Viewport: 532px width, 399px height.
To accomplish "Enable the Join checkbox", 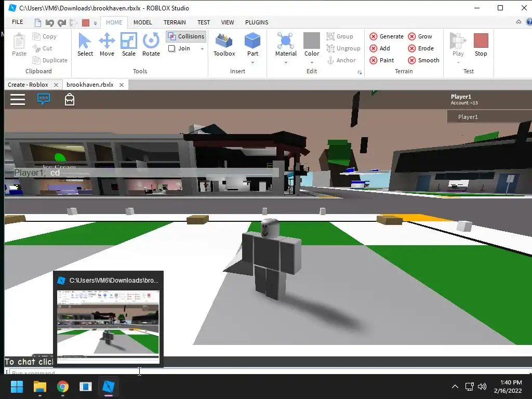I will (x=171, y=48).
